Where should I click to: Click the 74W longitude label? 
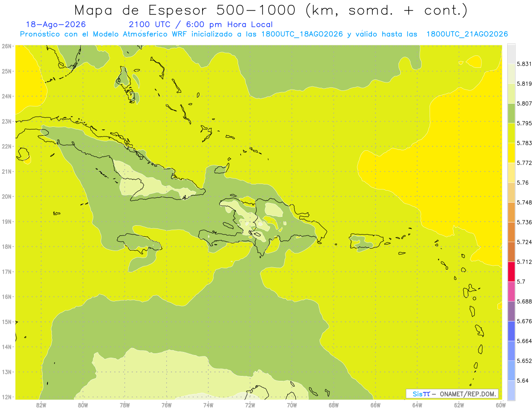point(208,405)
